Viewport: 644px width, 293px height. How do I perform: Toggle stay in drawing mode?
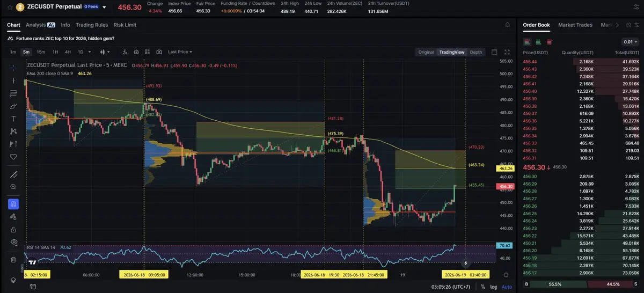pos(13,217)
